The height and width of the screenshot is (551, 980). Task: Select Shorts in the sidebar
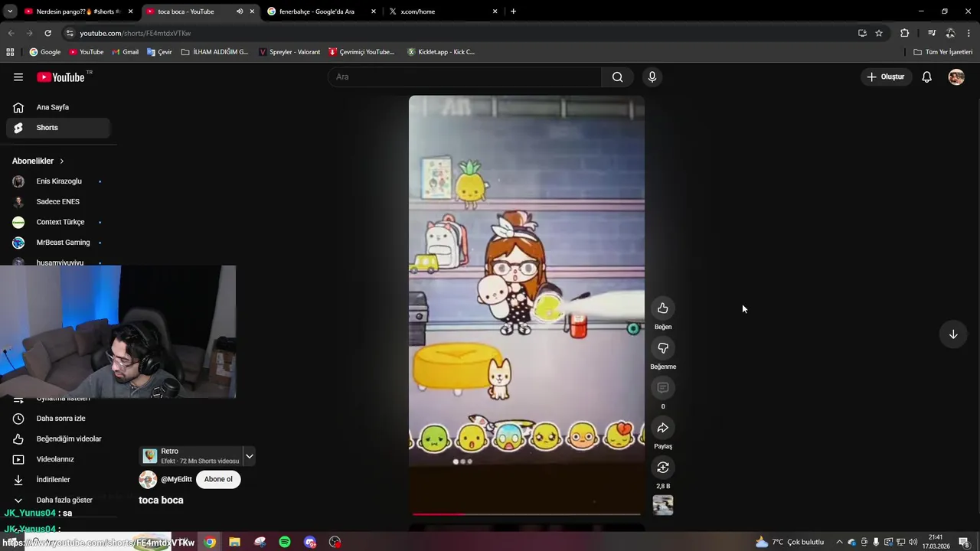click(x=58, y=128)
